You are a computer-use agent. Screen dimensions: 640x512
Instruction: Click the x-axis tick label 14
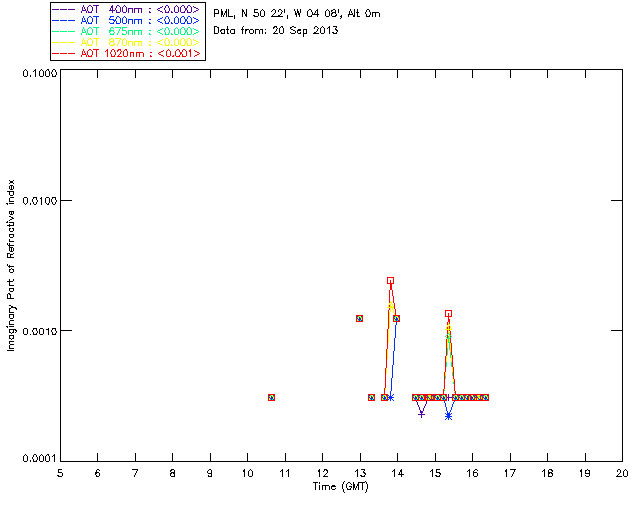point(398,473)
